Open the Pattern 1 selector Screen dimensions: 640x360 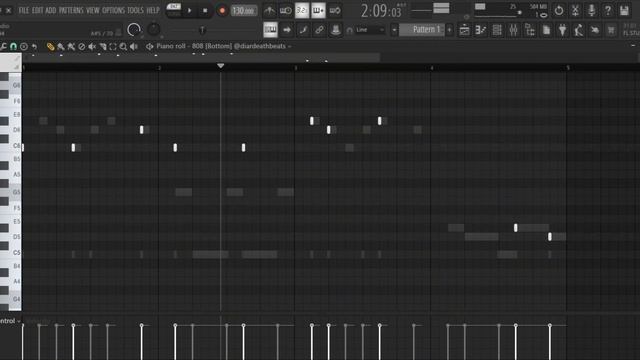pos(422,29)
